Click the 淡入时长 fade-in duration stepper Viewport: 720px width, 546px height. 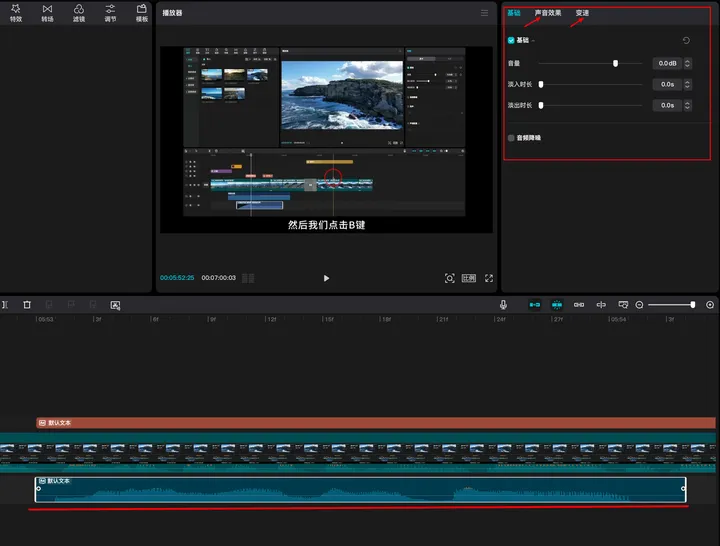pos(687,84)
